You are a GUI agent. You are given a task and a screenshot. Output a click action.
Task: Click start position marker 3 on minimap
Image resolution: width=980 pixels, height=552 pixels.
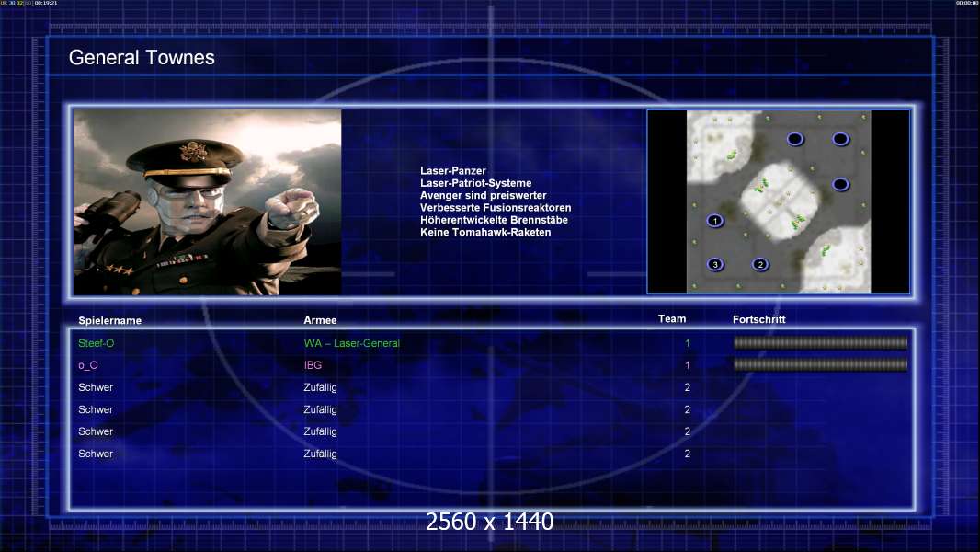tap(715, 265)
